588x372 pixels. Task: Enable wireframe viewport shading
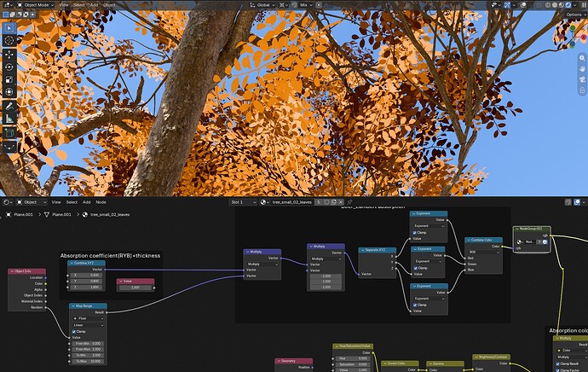pos(548,5)
